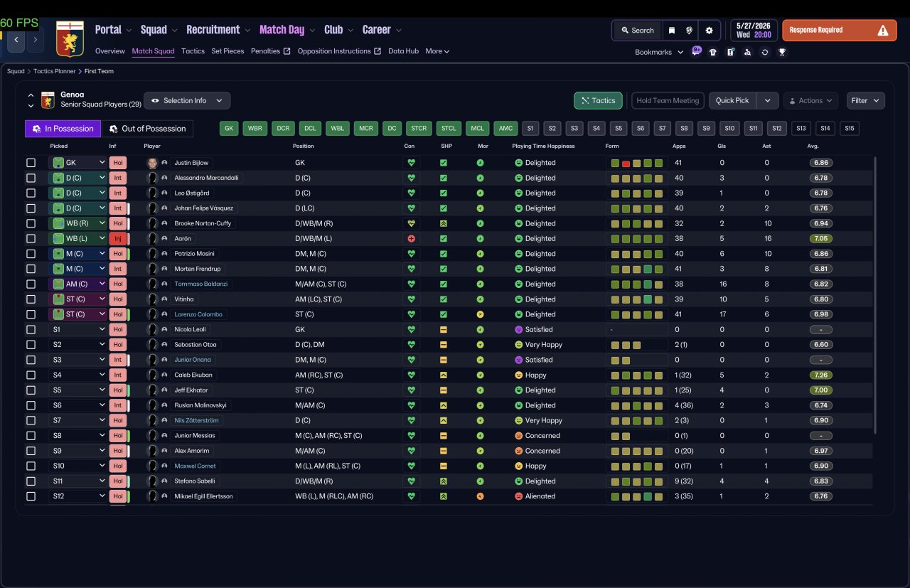The width and height of the screenshot is (910, 588).
Task: Go forward with the right arrow button
Action: (x=35, y=40)
